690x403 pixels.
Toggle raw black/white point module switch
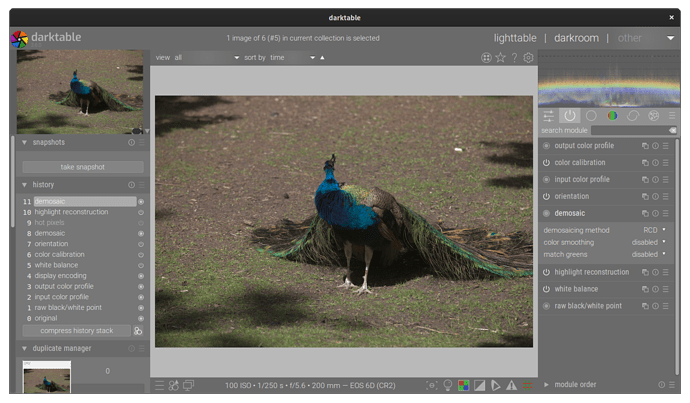click(x=546, y=306)
